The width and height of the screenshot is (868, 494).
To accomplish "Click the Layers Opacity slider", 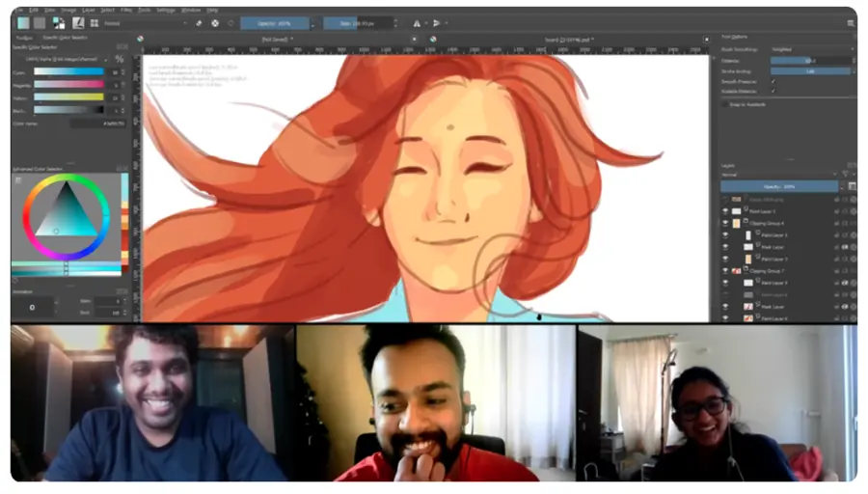I will pos(779,186).
